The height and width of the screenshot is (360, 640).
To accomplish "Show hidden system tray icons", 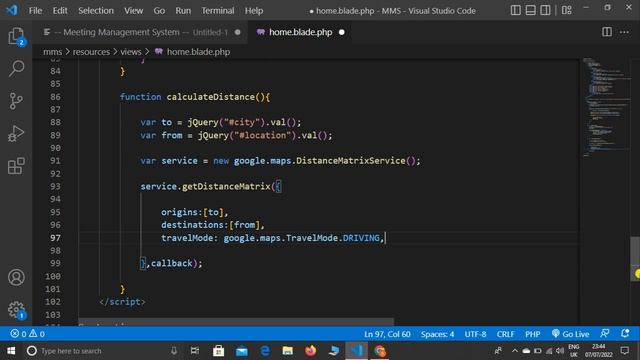I will (514, 351).
